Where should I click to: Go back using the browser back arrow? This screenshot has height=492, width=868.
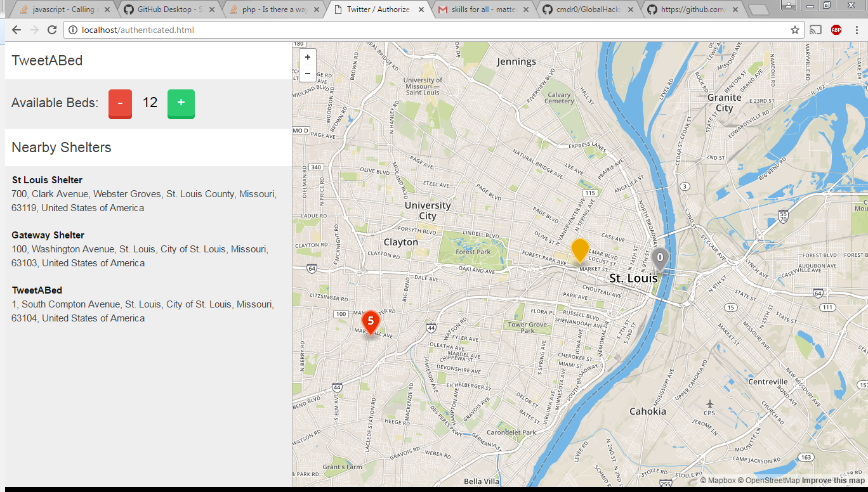16,30
